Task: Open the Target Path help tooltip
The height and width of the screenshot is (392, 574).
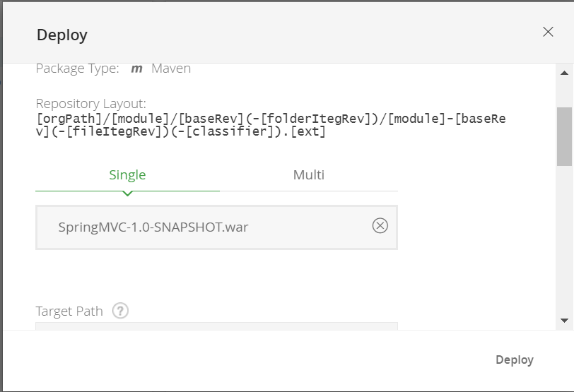Action: tap(120, 311)
